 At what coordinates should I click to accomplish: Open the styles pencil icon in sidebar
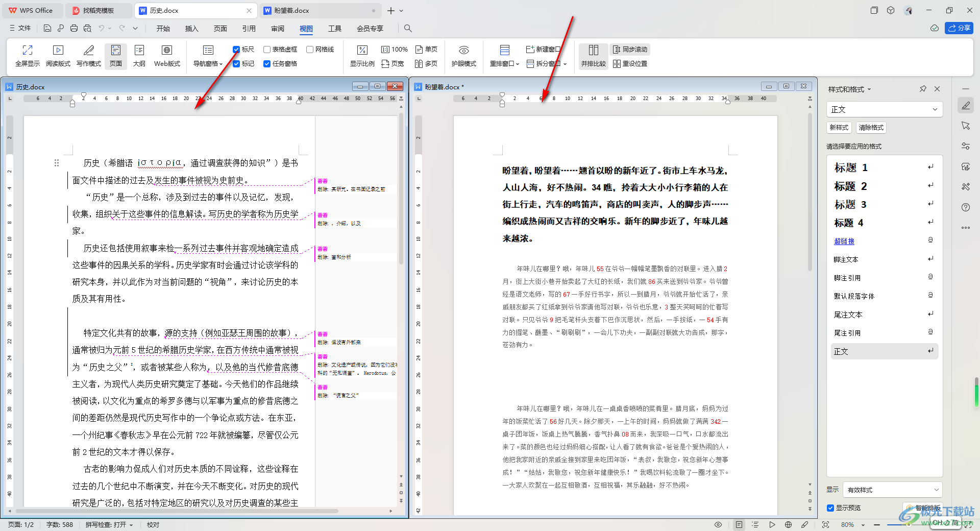click(x=966, y=106)
